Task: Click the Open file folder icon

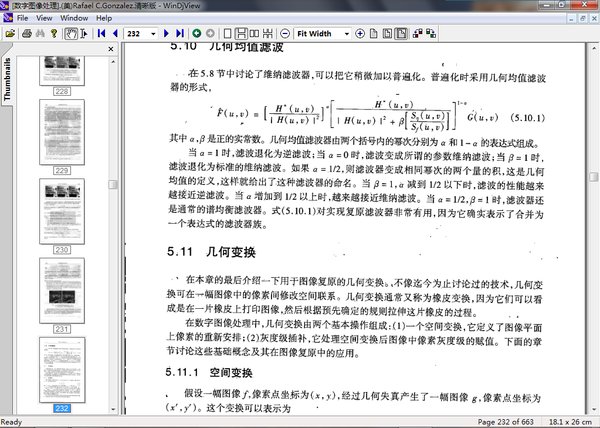Action: [x=10, y=34]
